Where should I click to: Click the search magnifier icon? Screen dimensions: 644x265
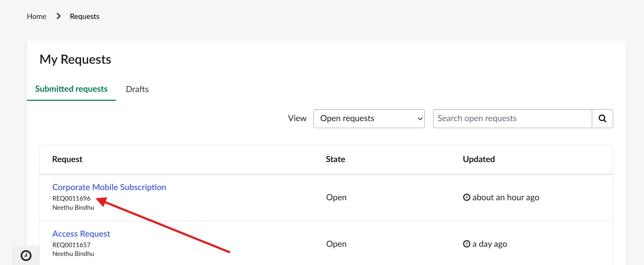click(602, 118)
